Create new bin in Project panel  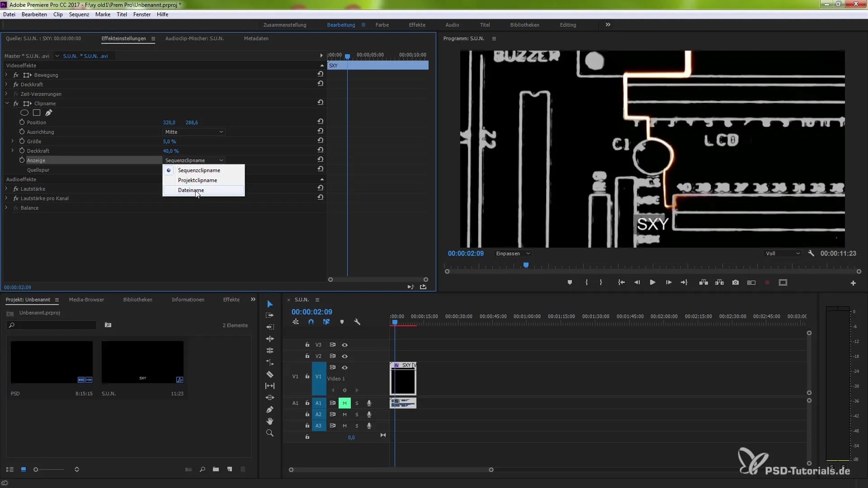pos(216,469)
